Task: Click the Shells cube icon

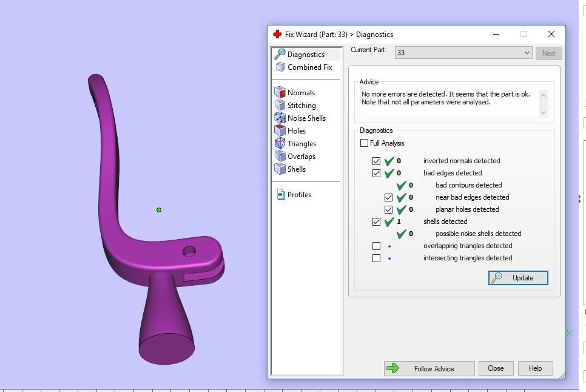Action: tap(280, 169)
